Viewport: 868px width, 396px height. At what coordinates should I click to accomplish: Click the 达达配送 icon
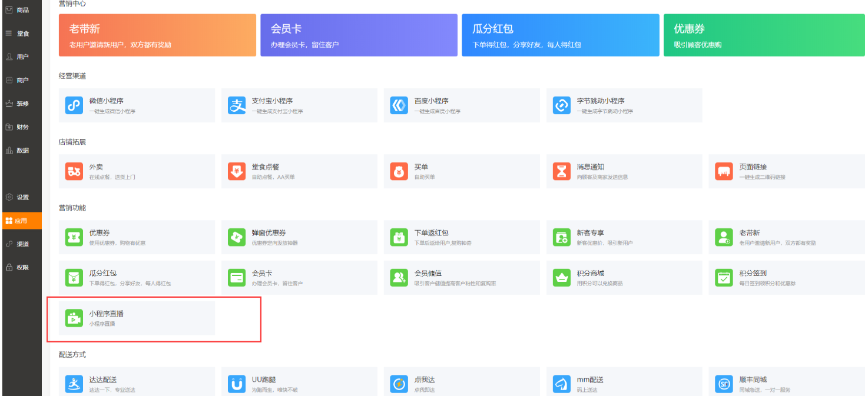click(x=74, y=384)
